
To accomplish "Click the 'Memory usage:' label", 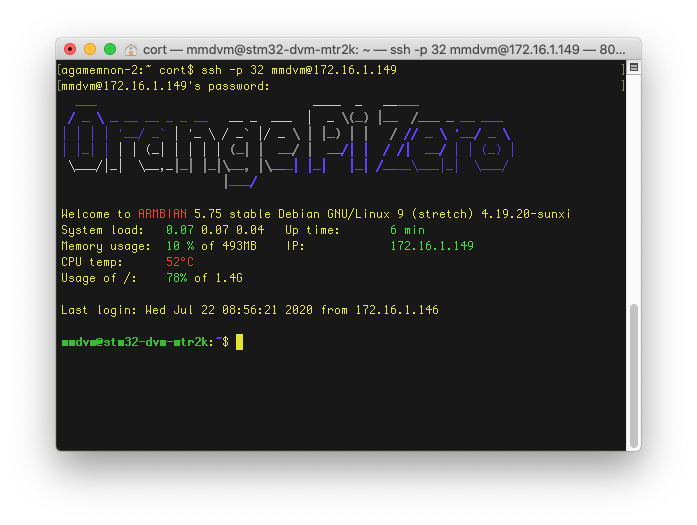I will point(106,246).
